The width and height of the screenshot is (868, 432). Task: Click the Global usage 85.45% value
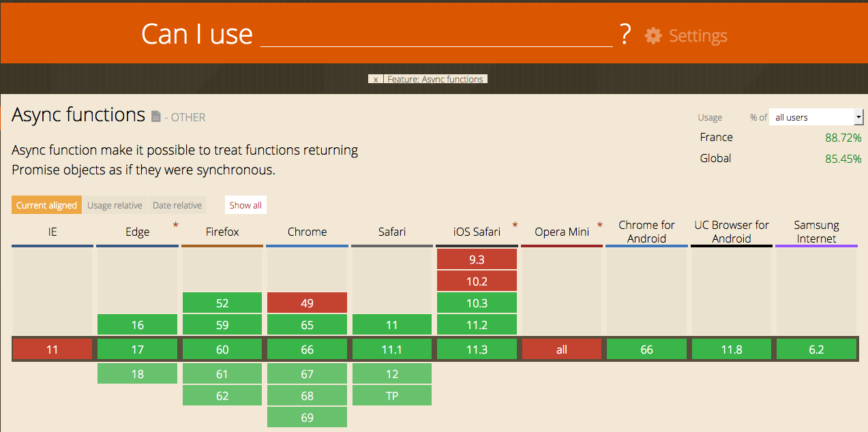(843, 159)
